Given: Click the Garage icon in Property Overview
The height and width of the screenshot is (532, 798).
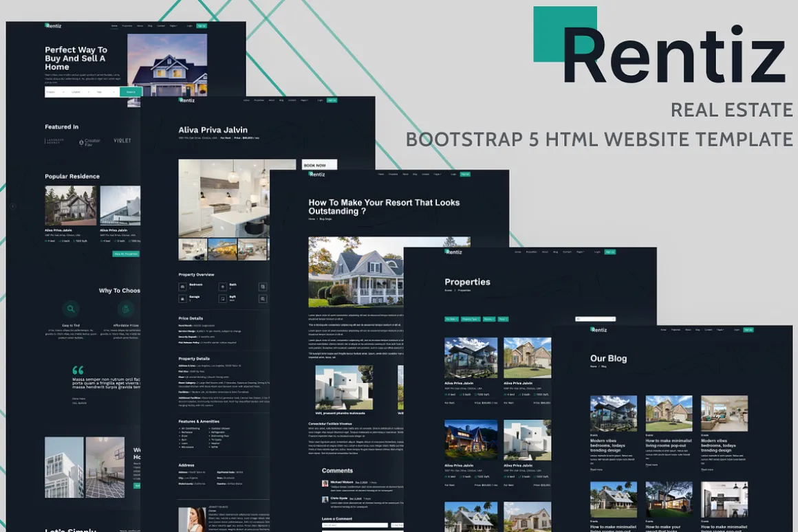Looking at the screenshot, I should (x=182, y=298).
